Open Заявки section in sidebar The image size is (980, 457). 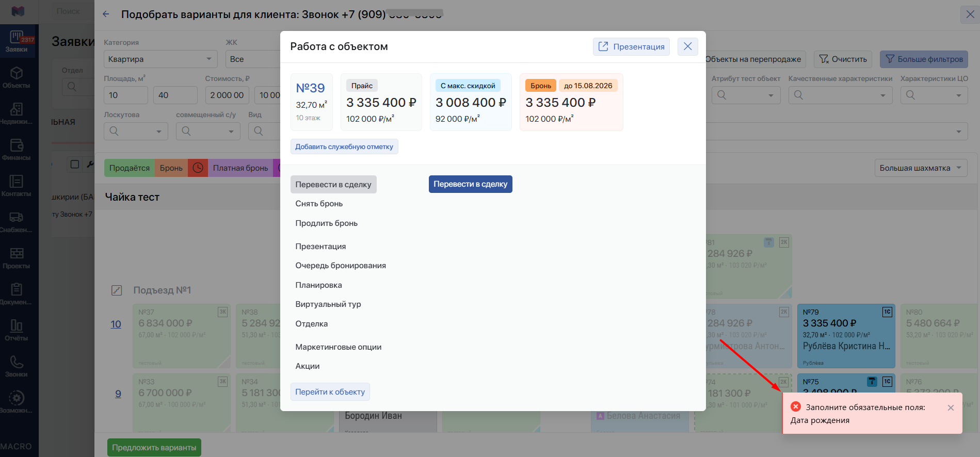click(x=17, y=41)
